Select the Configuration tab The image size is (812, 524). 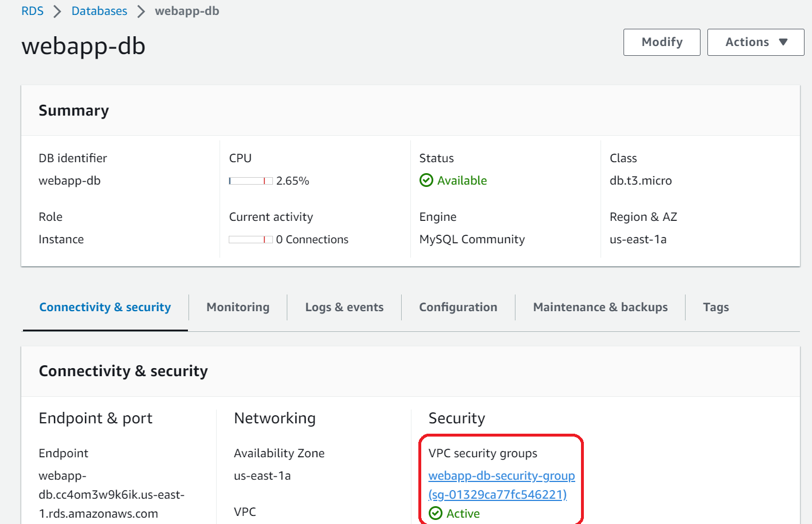click(x=458, y=307)
